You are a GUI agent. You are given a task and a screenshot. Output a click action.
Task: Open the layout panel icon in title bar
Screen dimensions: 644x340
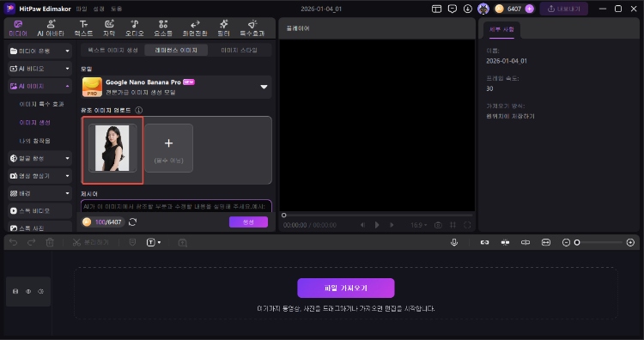pos(436,9)
